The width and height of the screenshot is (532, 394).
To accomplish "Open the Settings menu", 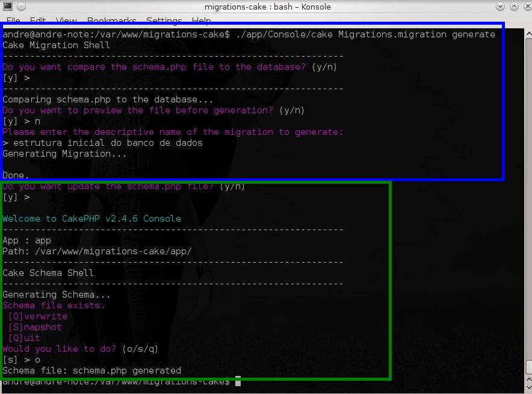I will pyautogui.click(x=164, y=20).
